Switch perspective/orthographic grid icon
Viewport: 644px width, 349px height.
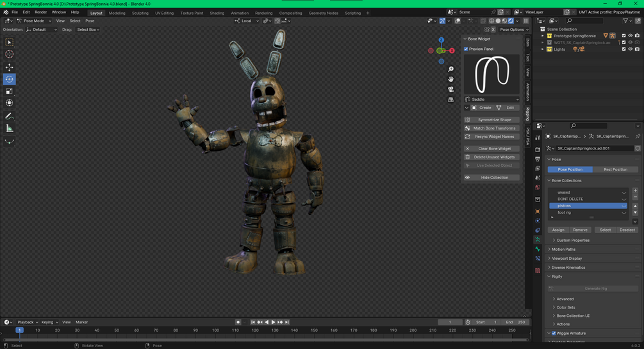pos(450,99)
